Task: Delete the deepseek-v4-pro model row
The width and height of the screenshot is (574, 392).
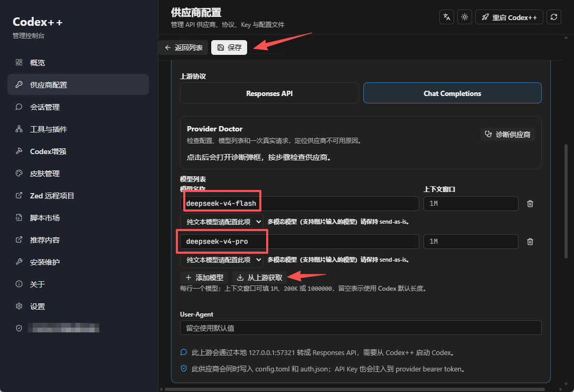Action: (530, 242)
